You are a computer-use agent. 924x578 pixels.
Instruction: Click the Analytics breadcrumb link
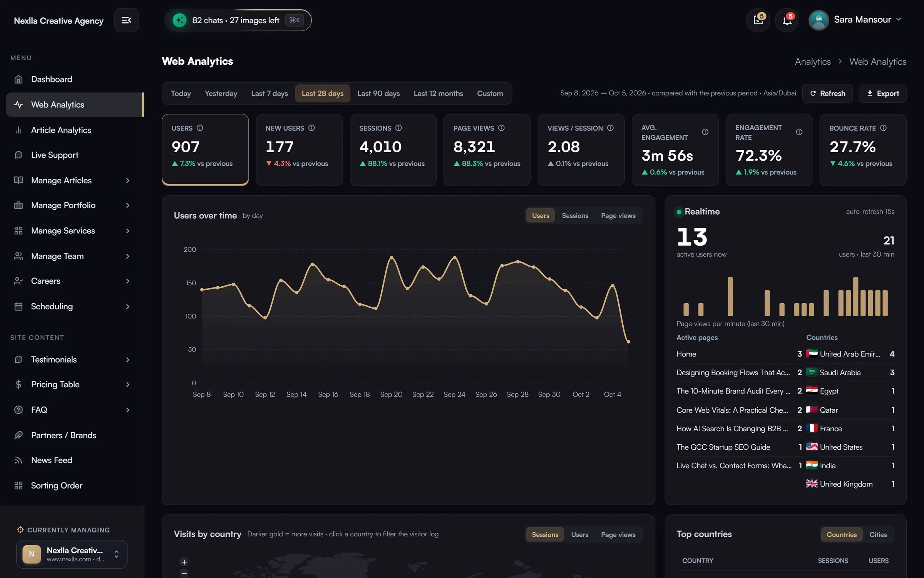click(813, 62)
